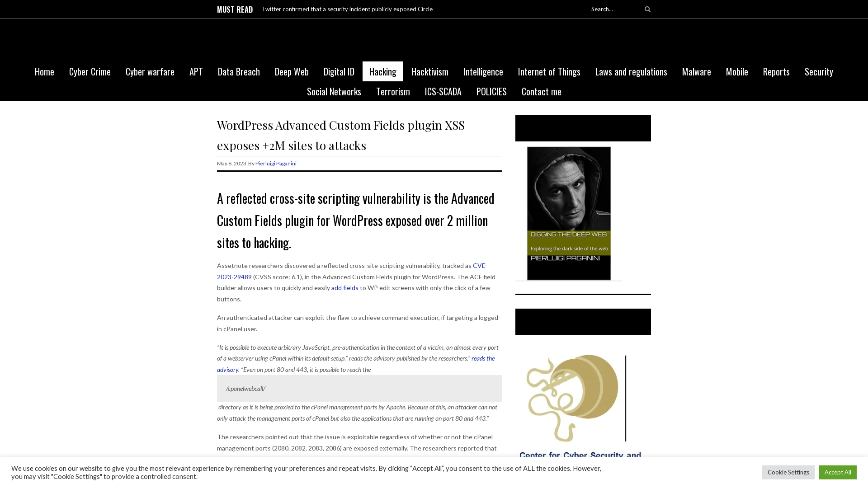Click the Hacktivism navigation icon
Screen dimensions: 868x488
coord(430,71)
